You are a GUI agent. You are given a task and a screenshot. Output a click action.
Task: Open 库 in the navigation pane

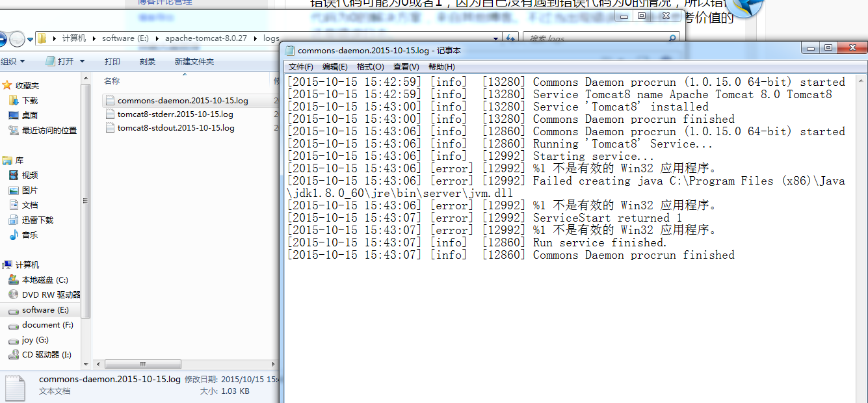[x=20, y=160]
